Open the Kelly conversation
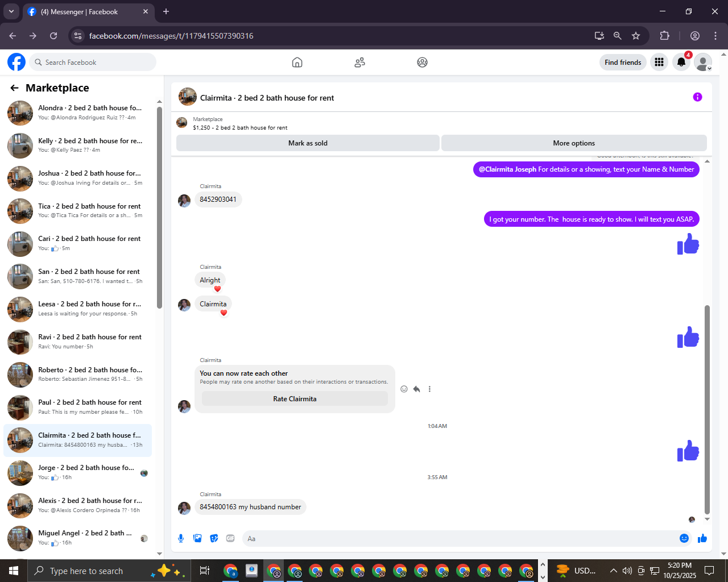 point(77,146)
